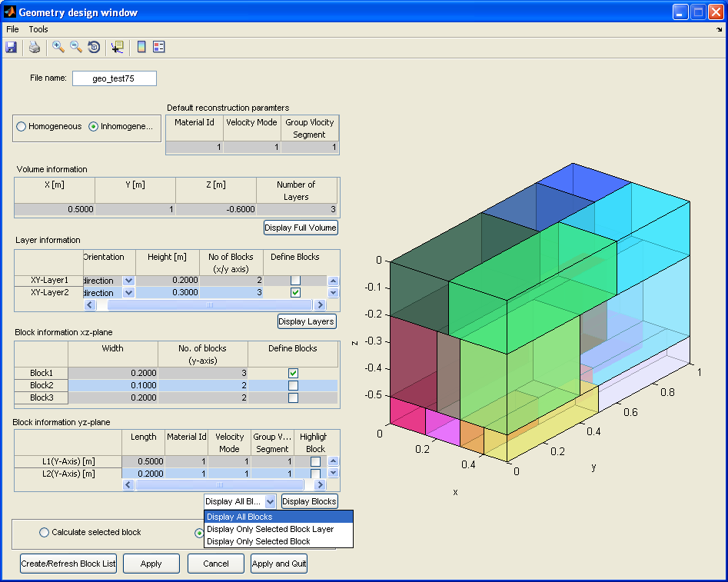Toggle Define Blocks checkbox for Block3
This screenshot has width=728, height=582.
coord(293,397)
